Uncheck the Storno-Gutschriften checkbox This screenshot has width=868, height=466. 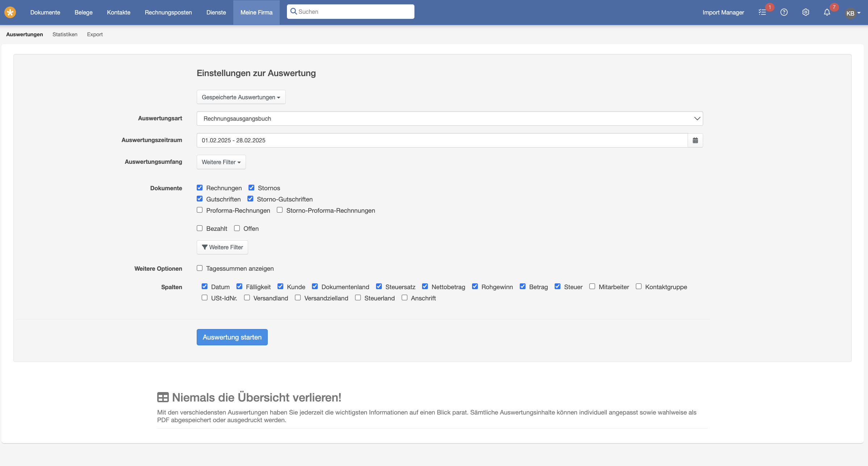point(250,199)
